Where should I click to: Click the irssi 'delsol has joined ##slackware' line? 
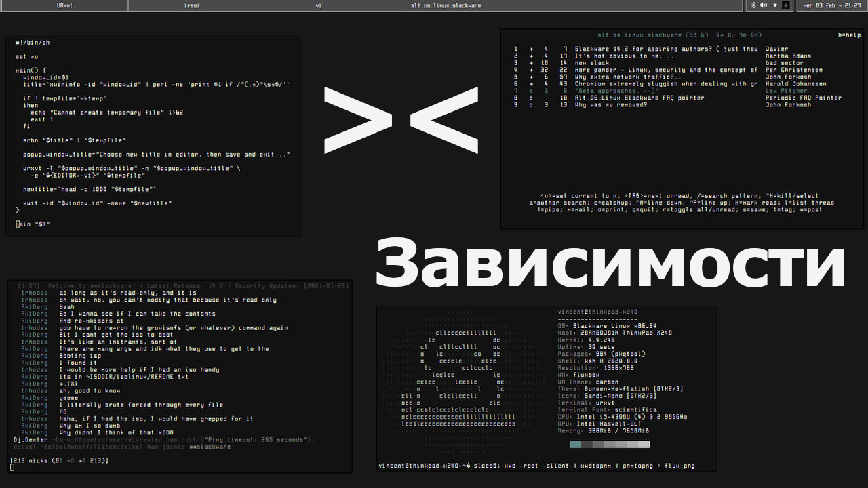(x=122, y=447)
